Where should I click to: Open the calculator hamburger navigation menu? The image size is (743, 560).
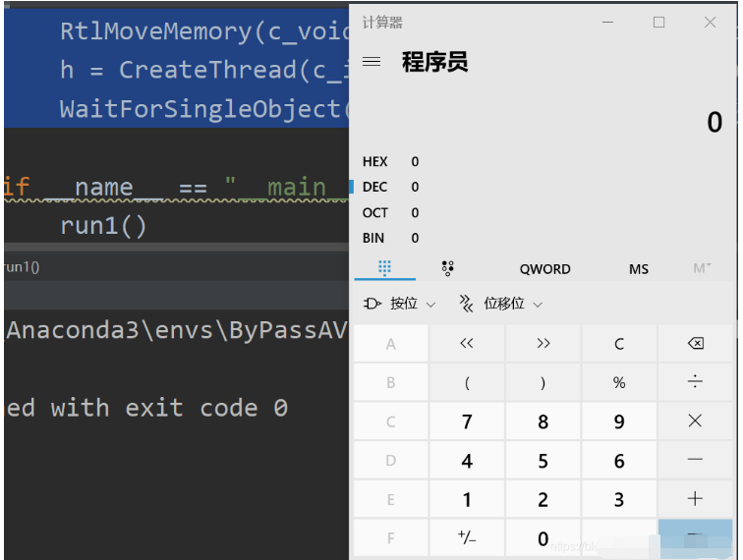click(x=371, y=62)
